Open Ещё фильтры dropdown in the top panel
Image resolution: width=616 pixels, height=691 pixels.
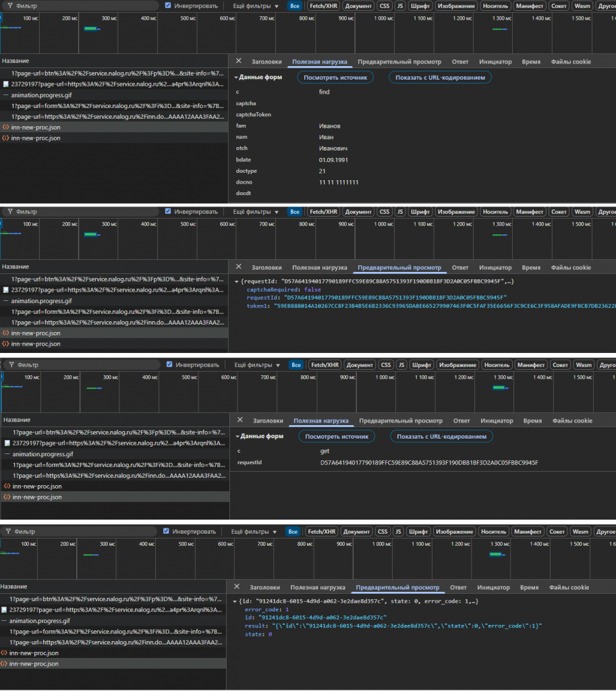(x=256, y=6)
